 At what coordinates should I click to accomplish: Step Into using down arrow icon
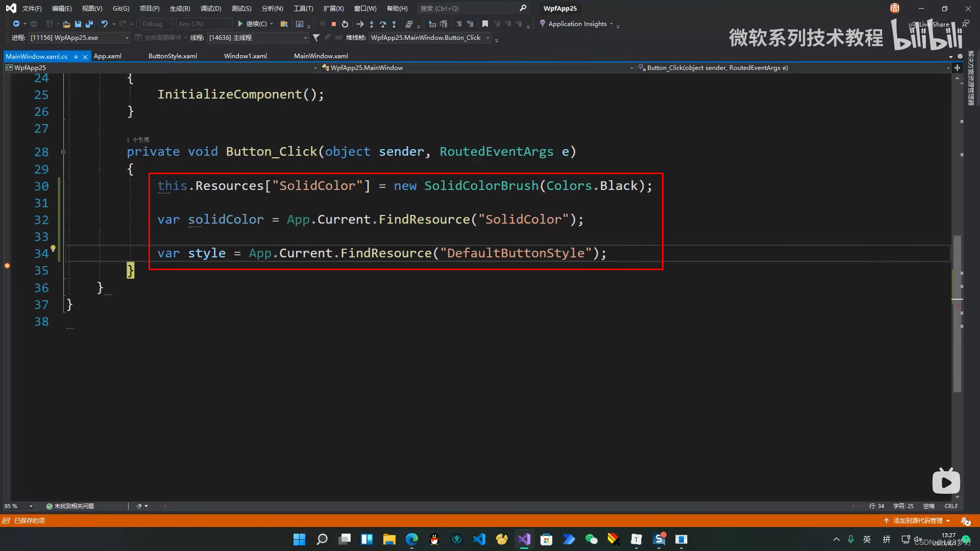coord(372,24)
